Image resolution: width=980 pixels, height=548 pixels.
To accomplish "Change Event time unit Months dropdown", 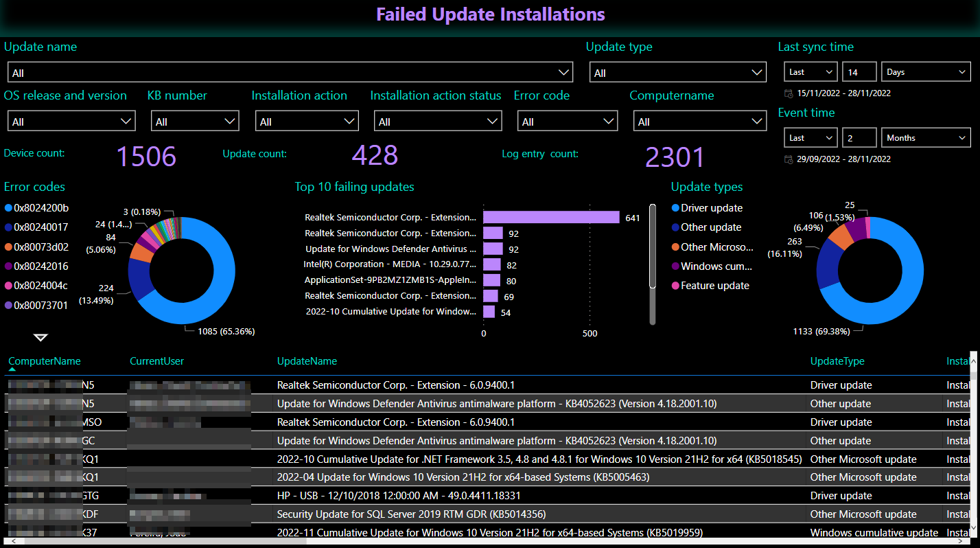I will (926, 138).
